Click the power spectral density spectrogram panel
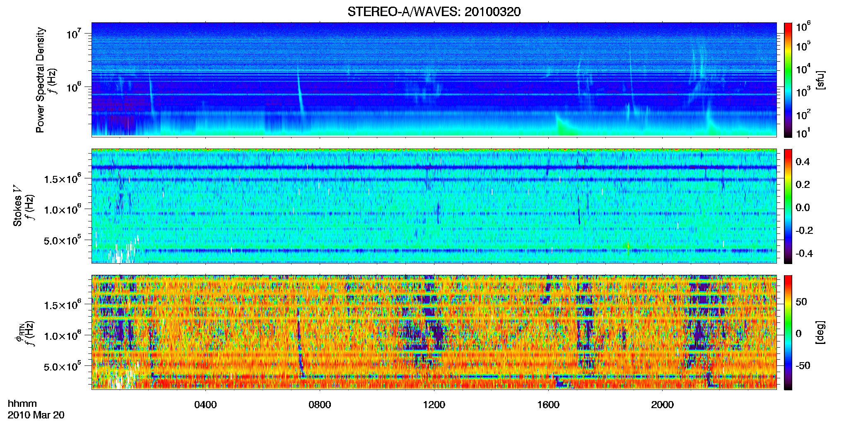This screenshot has height=447, width=868. [x=434, y=79]
